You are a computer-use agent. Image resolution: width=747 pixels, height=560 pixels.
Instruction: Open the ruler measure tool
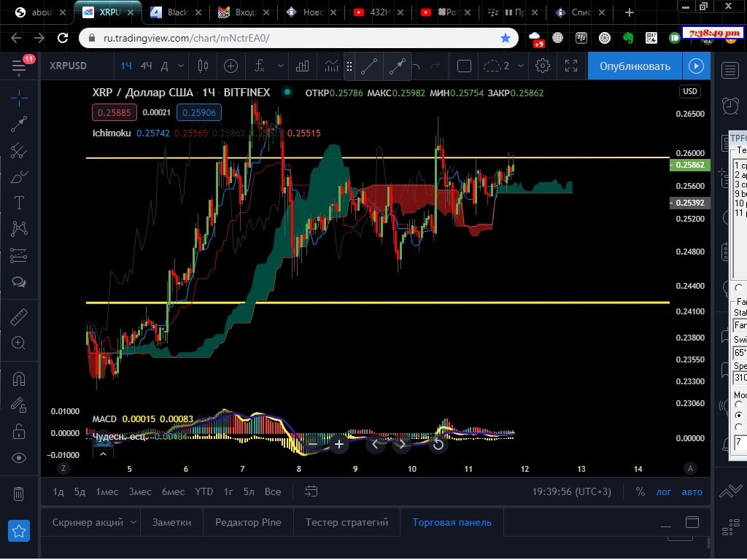(x=19, y=316)
